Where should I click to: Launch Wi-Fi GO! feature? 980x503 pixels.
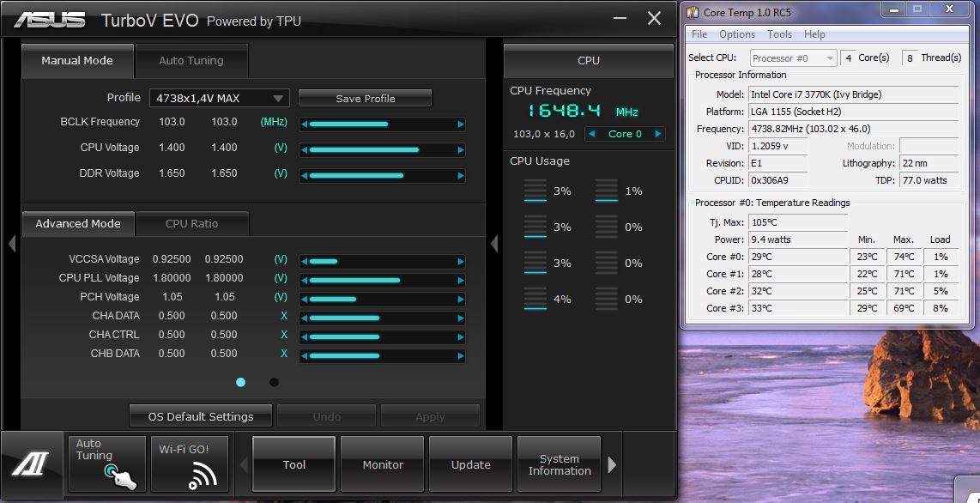point(190,464)
